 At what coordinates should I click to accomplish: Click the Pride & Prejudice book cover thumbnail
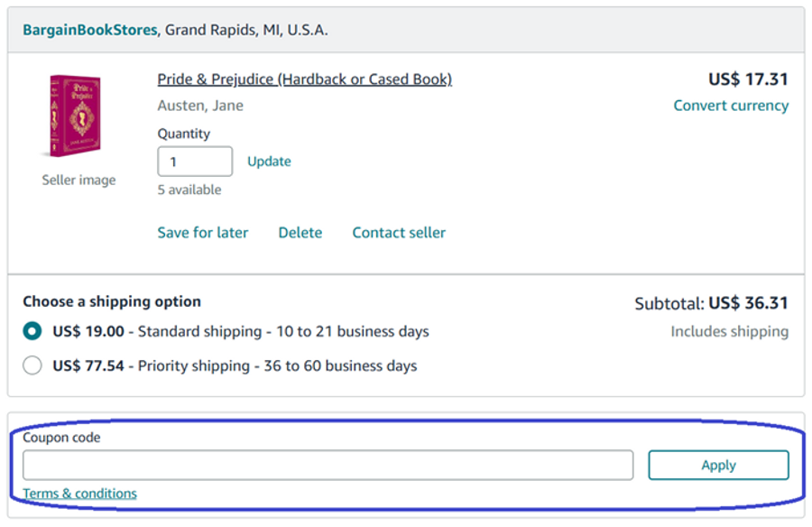tap(77, 116)
